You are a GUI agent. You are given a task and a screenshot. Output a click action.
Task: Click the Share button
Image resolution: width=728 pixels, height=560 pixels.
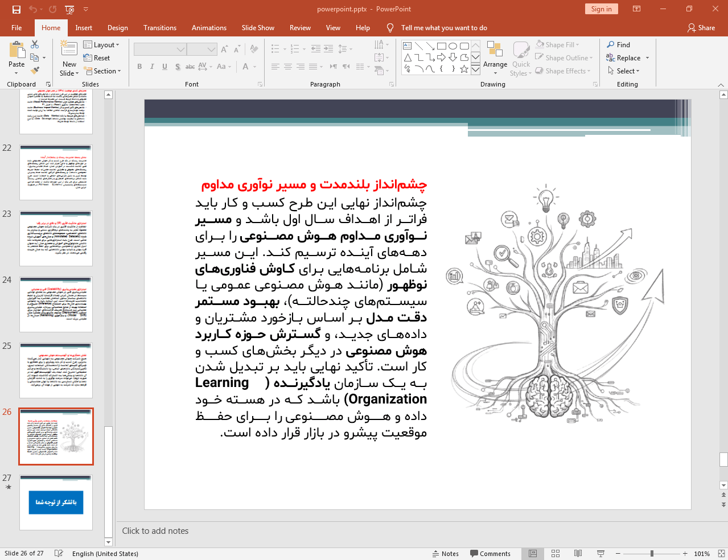point(701,28)
